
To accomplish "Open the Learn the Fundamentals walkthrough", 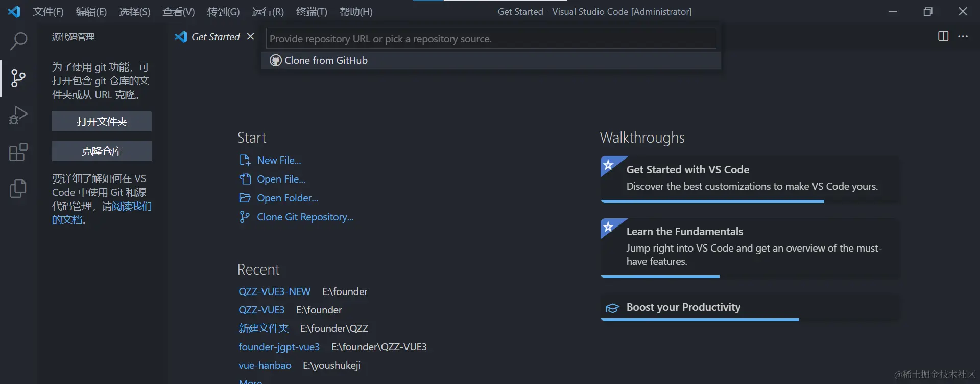I will [750, 248].
